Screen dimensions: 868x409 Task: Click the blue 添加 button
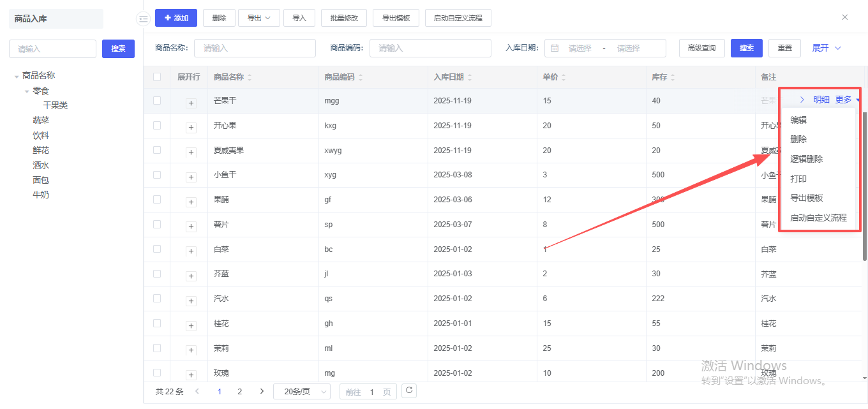[x=176, y=18]
